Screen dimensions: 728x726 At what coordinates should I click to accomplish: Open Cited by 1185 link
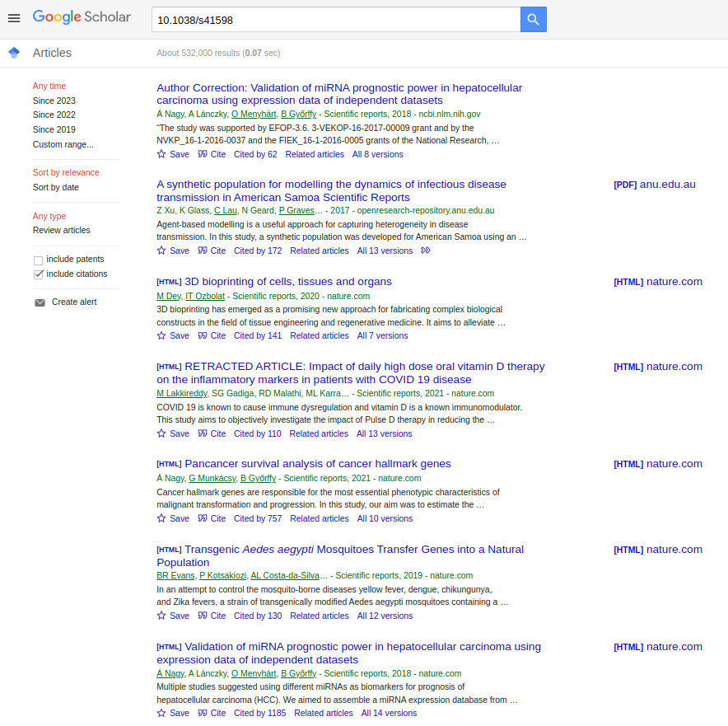pyautogui.click(x=259, y=713)
